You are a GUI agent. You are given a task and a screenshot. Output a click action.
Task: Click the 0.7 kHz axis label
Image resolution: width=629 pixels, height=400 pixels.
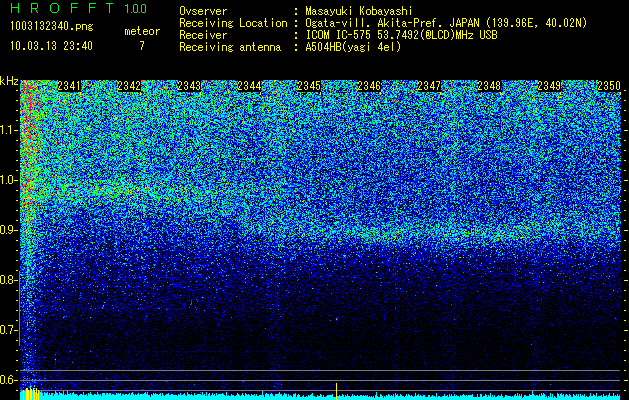point(9,330)
